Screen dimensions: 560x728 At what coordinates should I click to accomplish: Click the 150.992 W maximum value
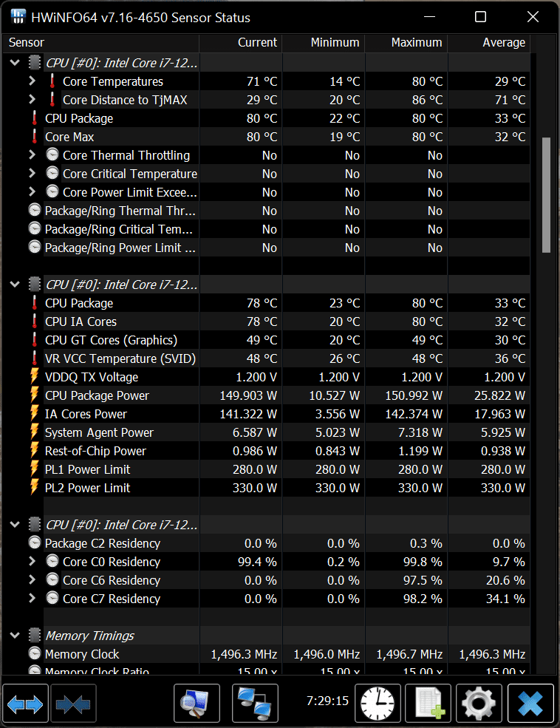tap(414, 395)
